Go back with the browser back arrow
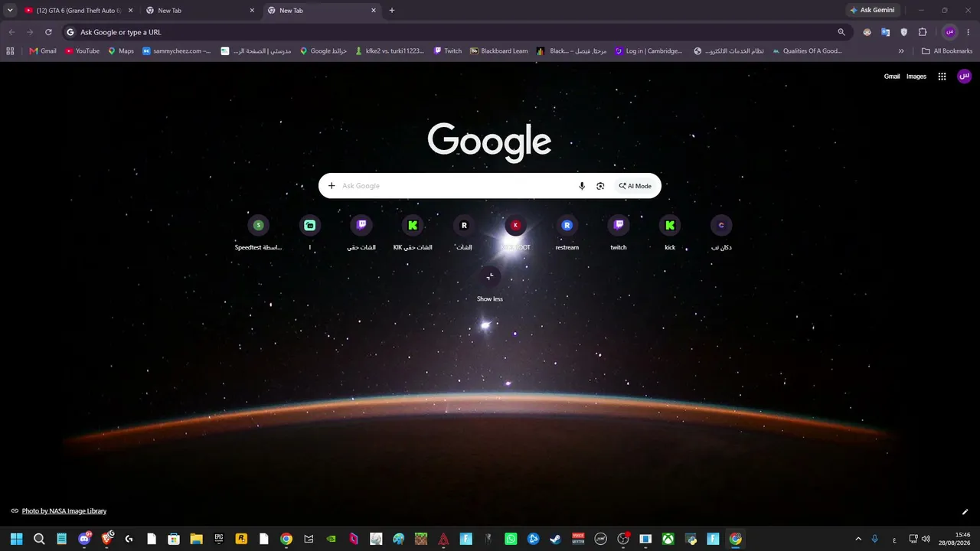This screenshot has height=551, width=980. [11, 32]
